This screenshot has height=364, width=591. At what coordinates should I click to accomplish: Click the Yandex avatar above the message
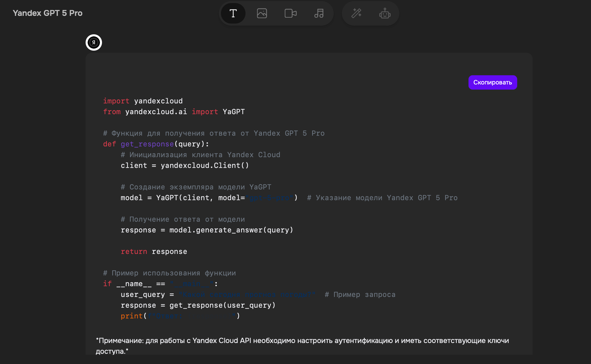click(x=94, y=42)
